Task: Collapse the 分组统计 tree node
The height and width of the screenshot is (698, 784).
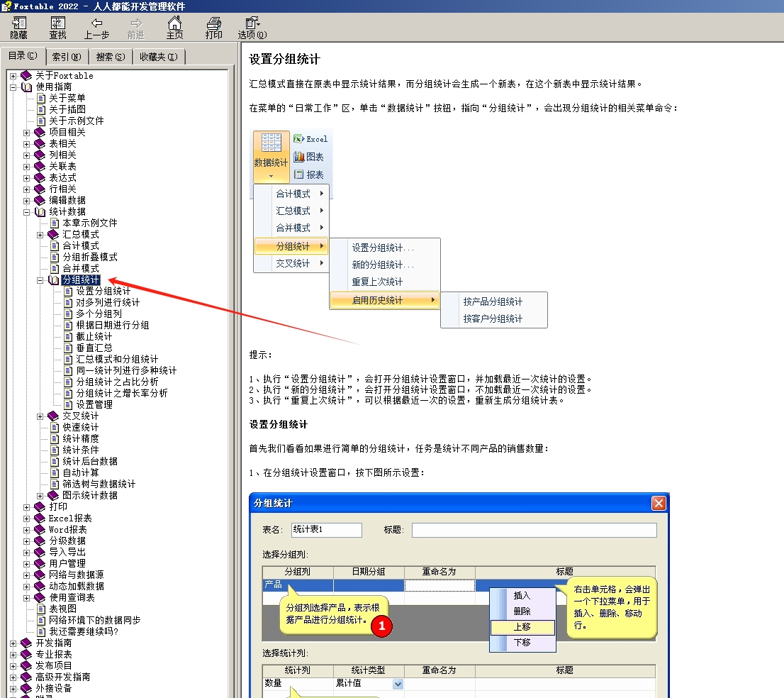Action: coord(40,280)
